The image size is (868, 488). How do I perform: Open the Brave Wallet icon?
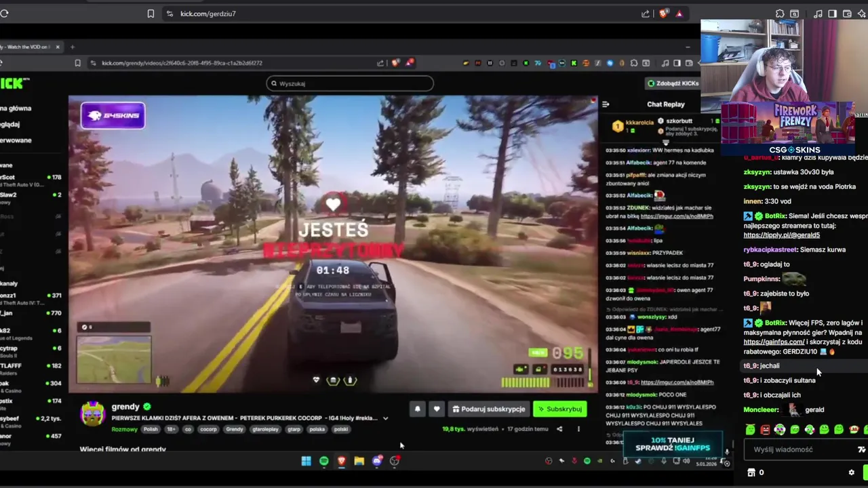[846, 14]
